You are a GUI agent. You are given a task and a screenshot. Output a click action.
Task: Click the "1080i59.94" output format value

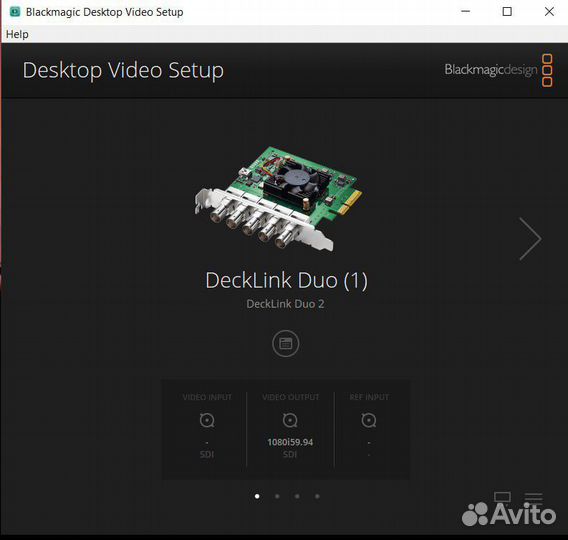290,442
